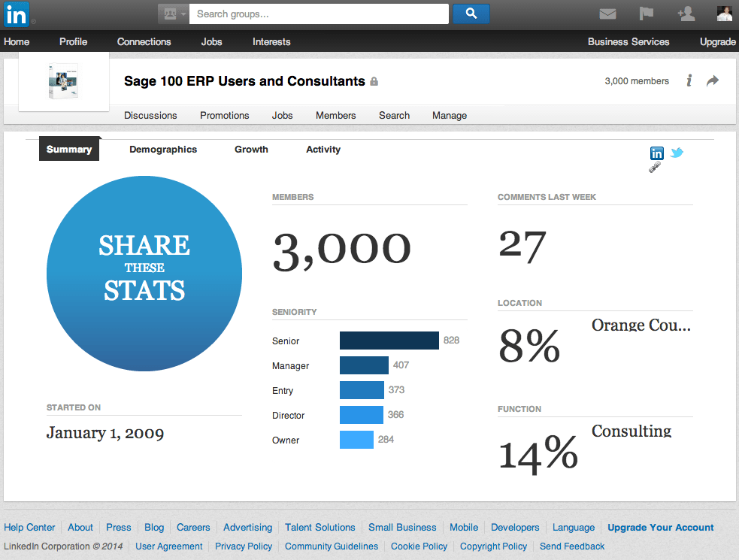739x560 pixels.
Task: Select the Summary statistics tab
Action: pyautogui.click(x=69, y=149)
